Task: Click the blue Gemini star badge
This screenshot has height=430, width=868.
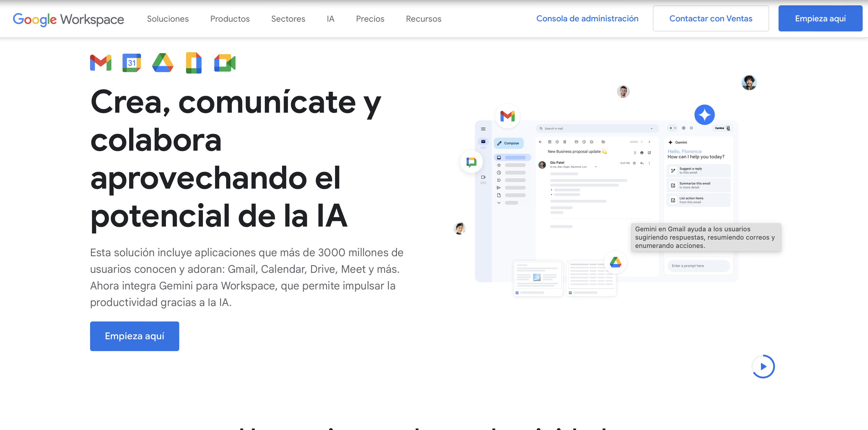Action: [x=704, y=115]
